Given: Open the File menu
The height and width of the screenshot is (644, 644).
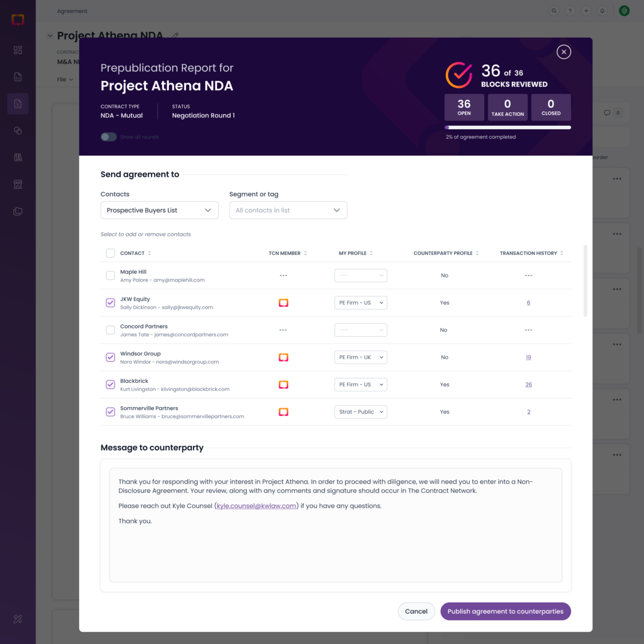Looking at the screenshot, I should pos(65,79).
